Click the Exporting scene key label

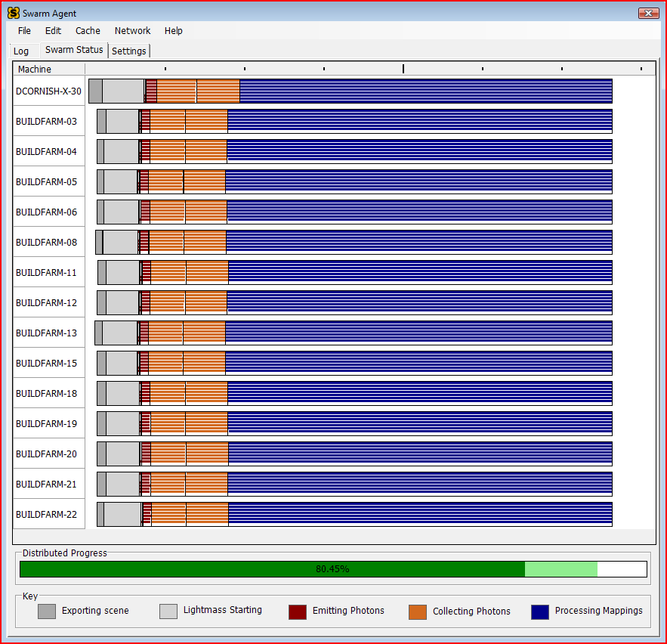pyautogui.click(x=95, y=611)
